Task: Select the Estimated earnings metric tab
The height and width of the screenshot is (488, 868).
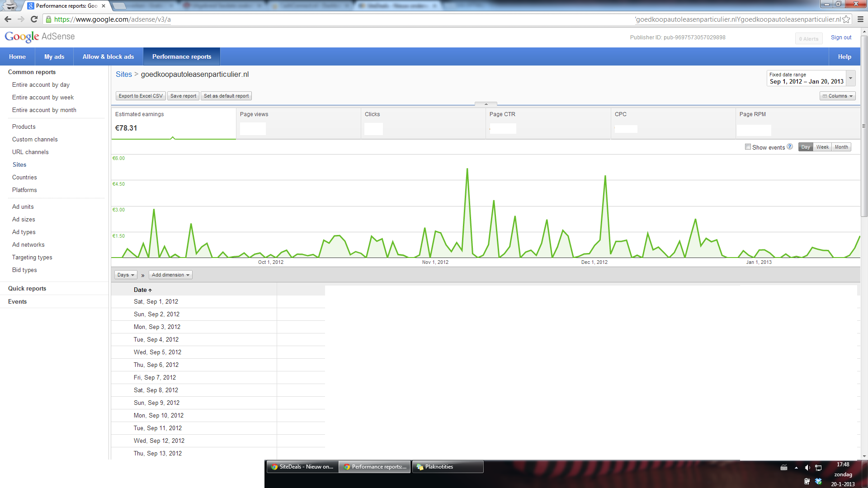Action: click(174, 123)
